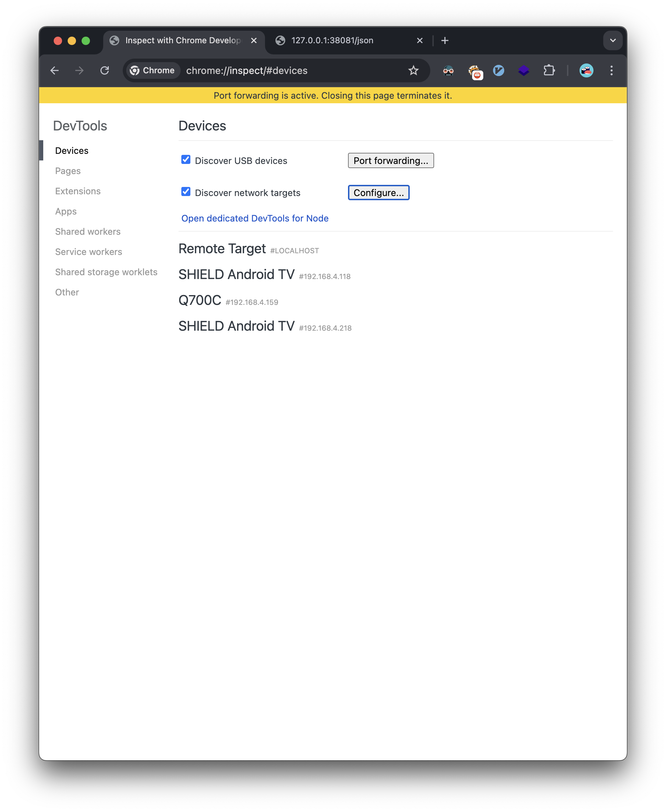666x812 pixels.
Task: Click the Chrome chip in the address bar
Action: 152,70
